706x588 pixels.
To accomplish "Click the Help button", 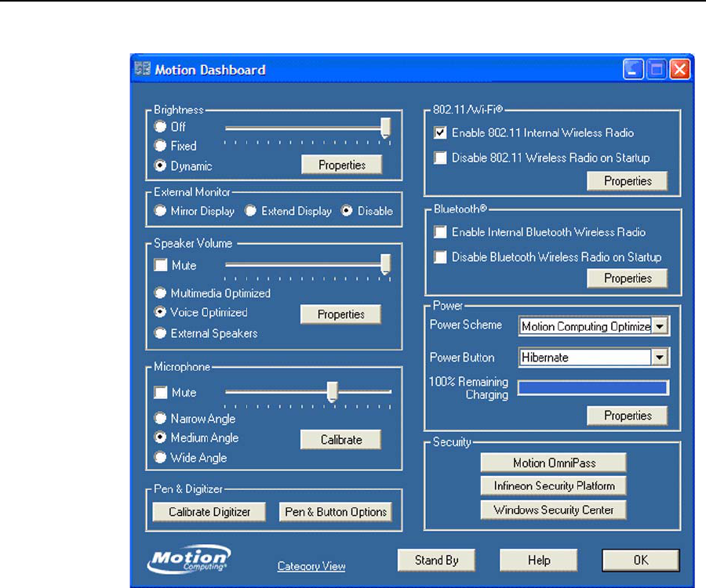I will [x=538, y=560].
